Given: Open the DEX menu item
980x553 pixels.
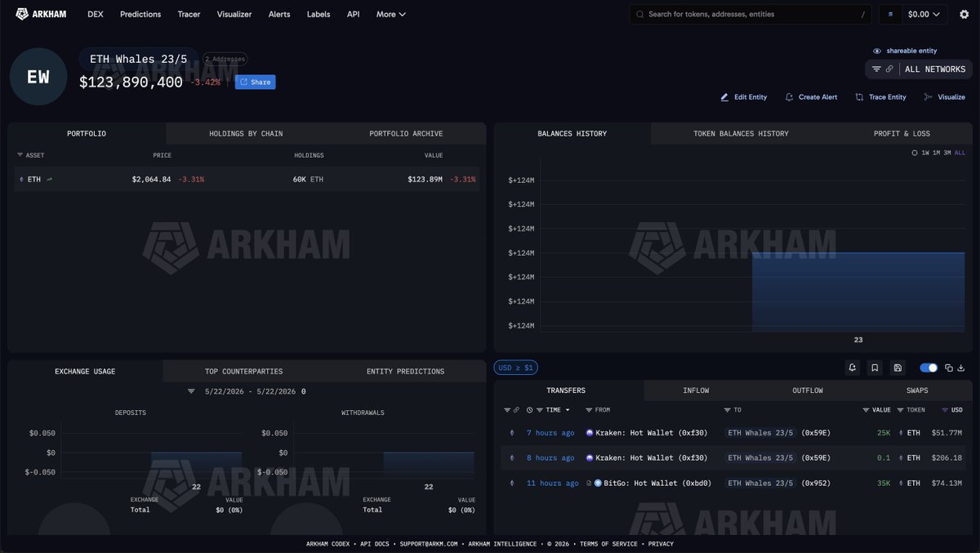Looking at the screenshot, I should coord(96,14).
